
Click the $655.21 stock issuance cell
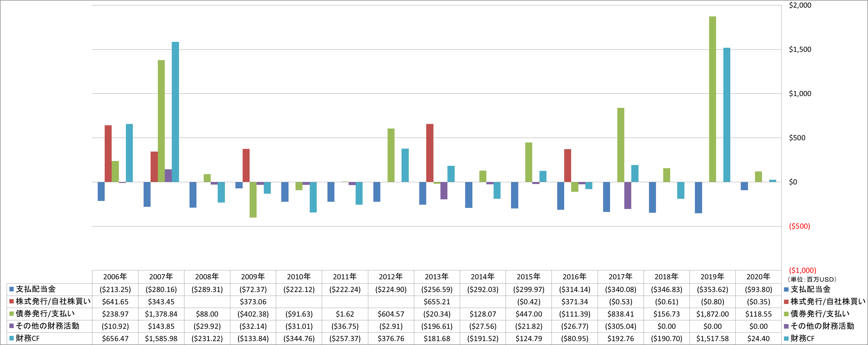pyautogui.click(x=437, y=302)
